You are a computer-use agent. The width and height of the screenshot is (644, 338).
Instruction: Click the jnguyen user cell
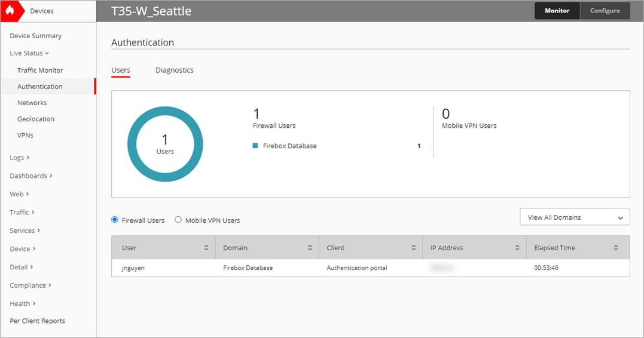pyautogui.click(x=133, y=268)
